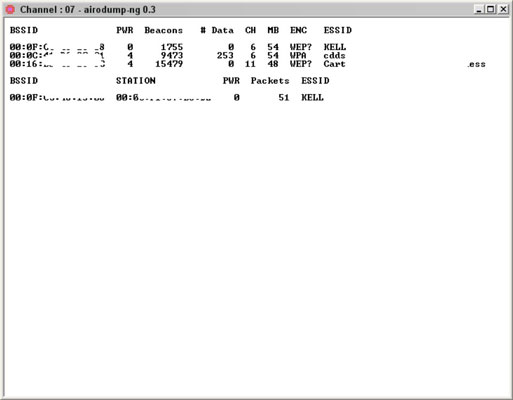Viewport: 513px width, 400px height.
Task: Click the red app icon in title bar
Action: (10, 10)
